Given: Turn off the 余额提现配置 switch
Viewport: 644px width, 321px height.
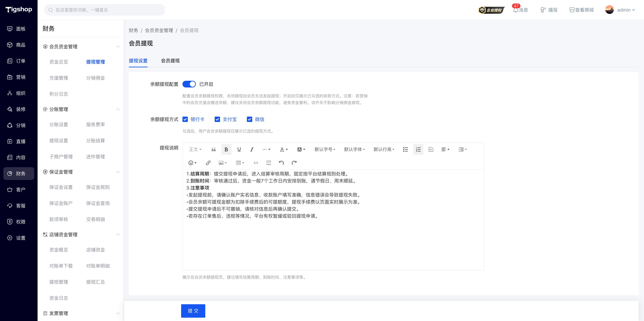Looking at the screenshot, I should pyautogui.click(x=189, y=84).
